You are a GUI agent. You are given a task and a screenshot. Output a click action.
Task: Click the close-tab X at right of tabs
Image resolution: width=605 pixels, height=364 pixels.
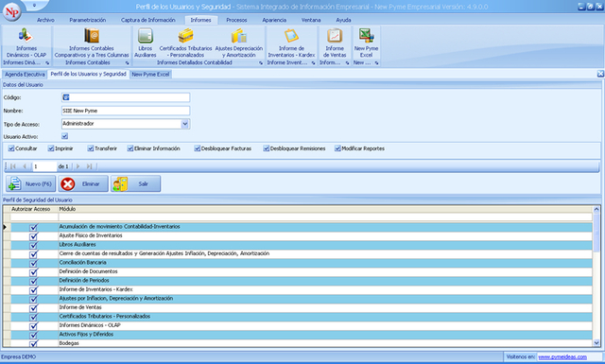point(600,74)
